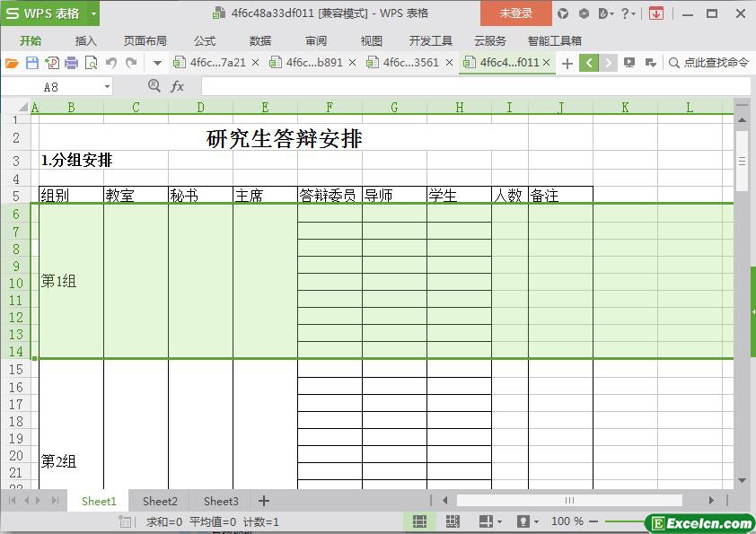Screen dimensions: 756x534
Task: Open a new document tab with plus
Action: [567, 63]
